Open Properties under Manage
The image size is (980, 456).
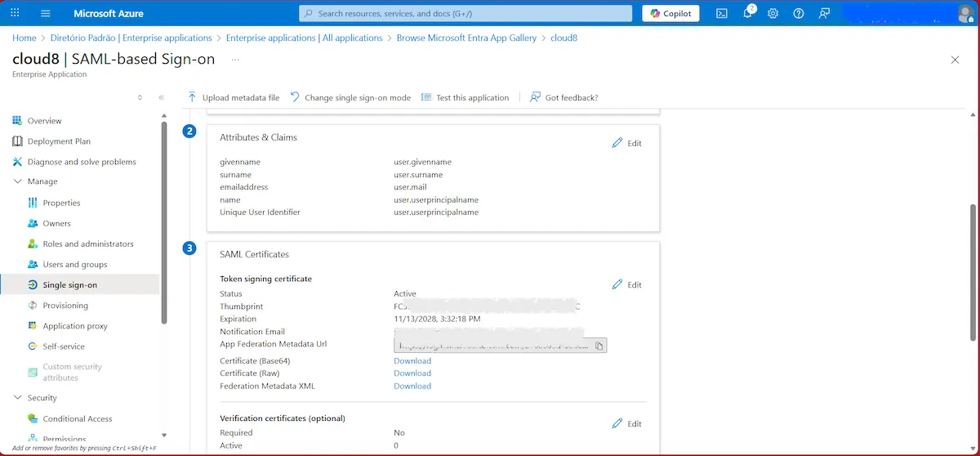pyautogui.click(x=62, y=203)
